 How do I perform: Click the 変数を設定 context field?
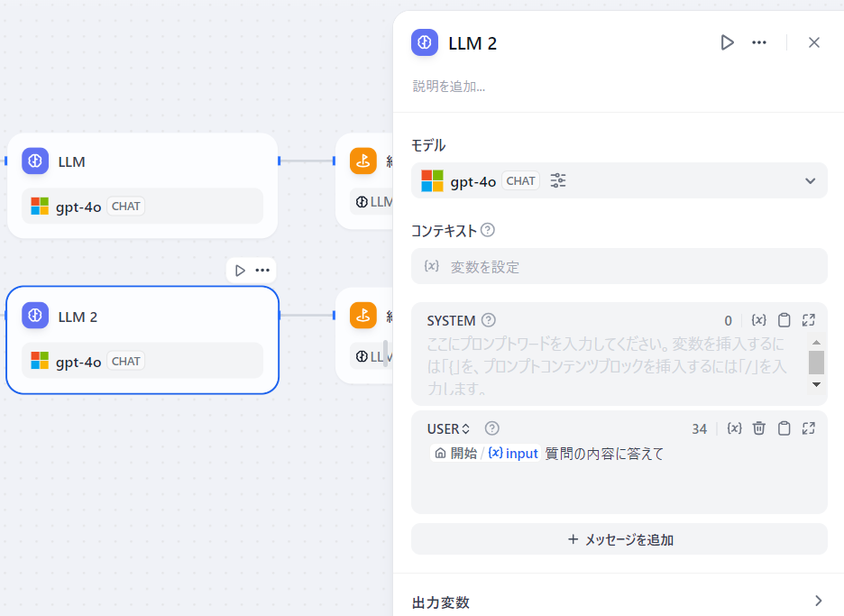[x=619, y=266]
